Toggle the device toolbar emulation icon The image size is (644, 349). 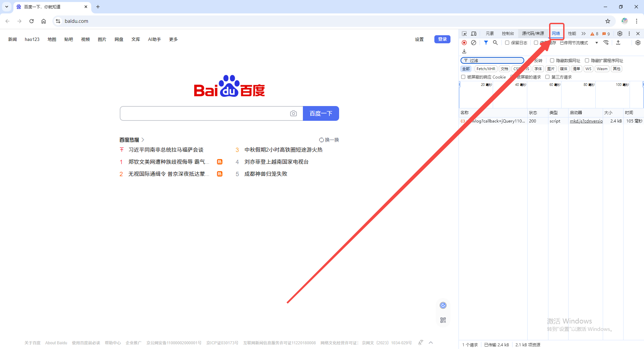click(x=474, y=34)
